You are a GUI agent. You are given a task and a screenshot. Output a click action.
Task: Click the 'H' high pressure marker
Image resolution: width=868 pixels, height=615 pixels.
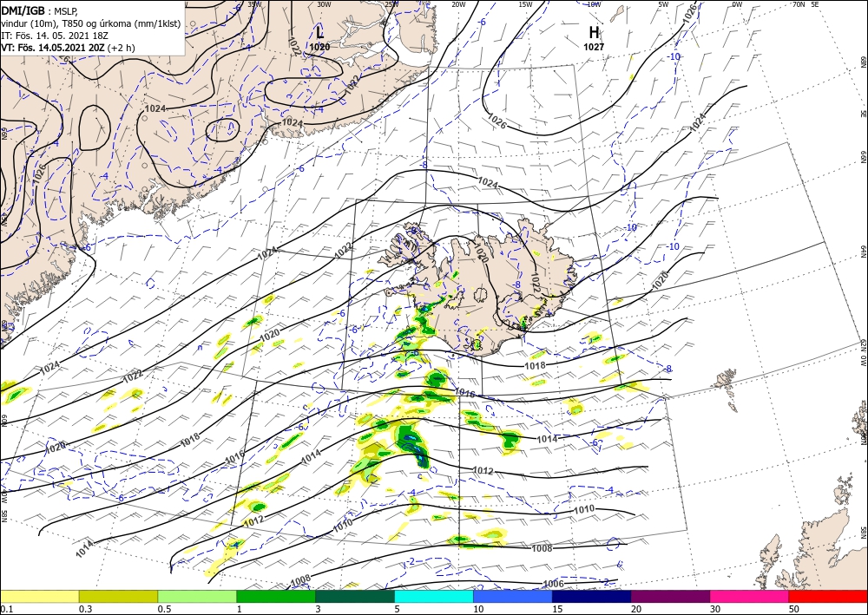coord(594,33)
